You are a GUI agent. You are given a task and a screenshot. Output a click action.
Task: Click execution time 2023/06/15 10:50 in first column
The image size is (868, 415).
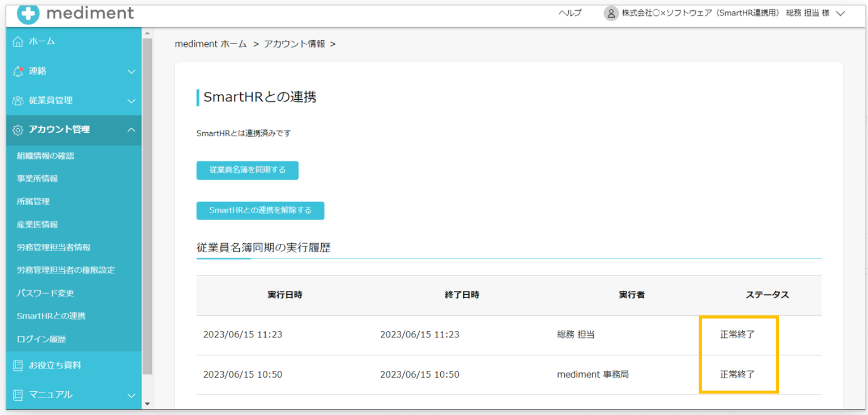pos(242,374)
